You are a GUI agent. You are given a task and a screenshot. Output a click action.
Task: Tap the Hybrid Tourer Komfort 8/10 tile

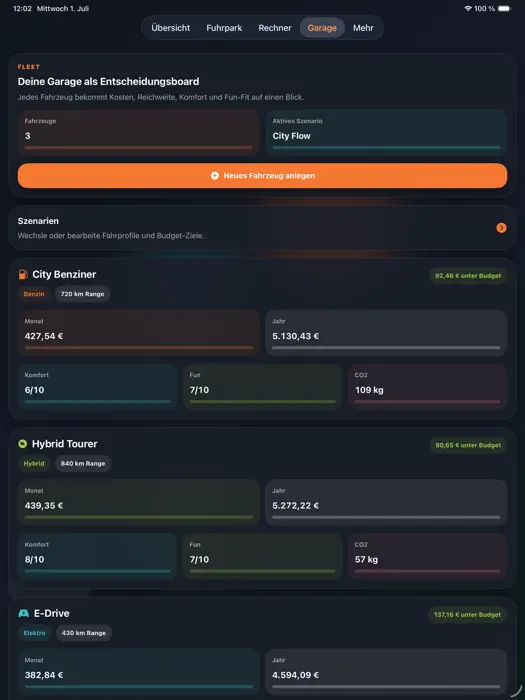(x=98, y=557)
